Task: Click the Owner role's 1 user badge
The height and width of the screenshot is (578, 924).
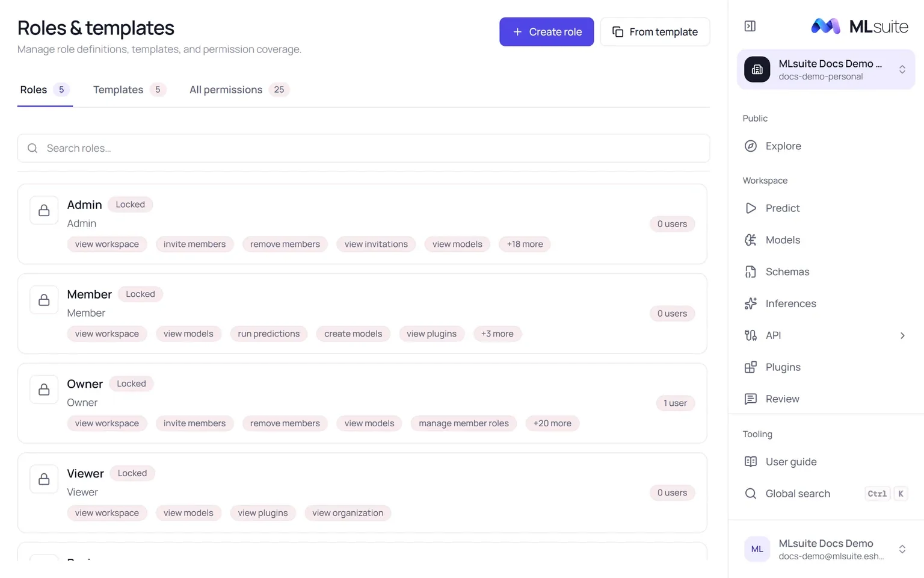Action: coord(675,403)
